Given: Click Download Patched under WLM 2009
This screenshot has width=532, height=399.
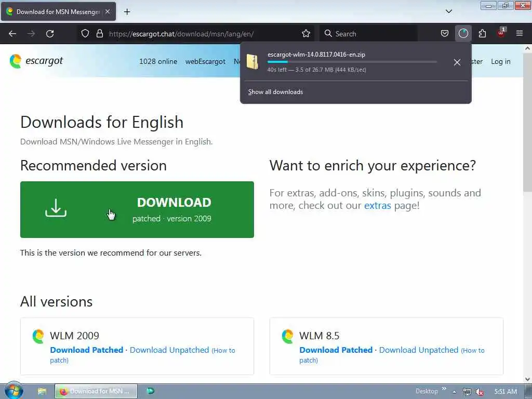Looking at the screenshot, I should tap(87, 350).
